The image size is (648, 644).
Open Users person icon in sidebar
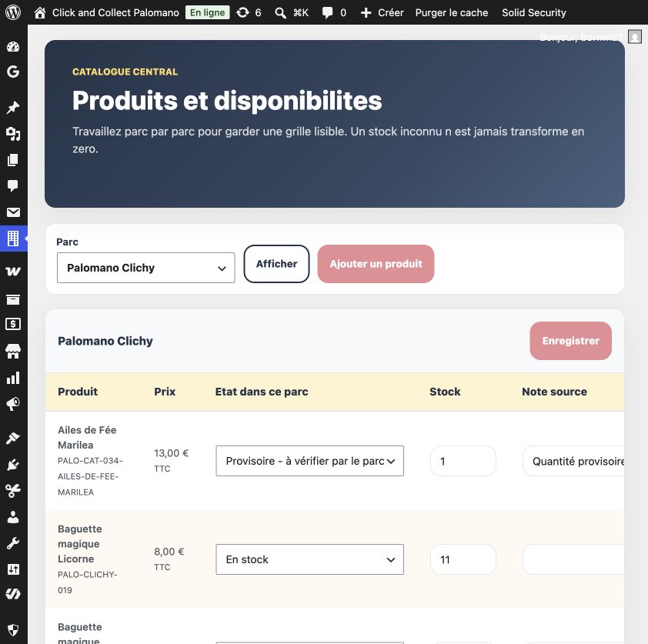pos(13,517)
